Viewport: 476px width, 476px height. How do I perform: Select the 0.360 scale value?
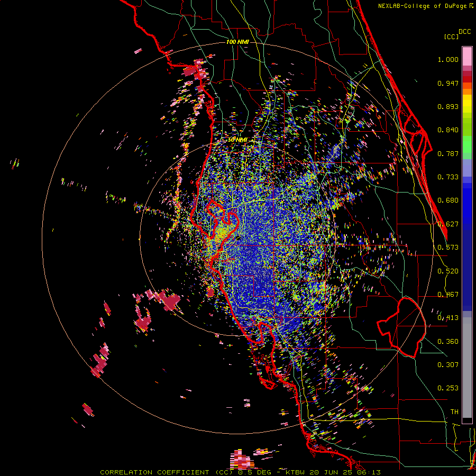point(448,342)
